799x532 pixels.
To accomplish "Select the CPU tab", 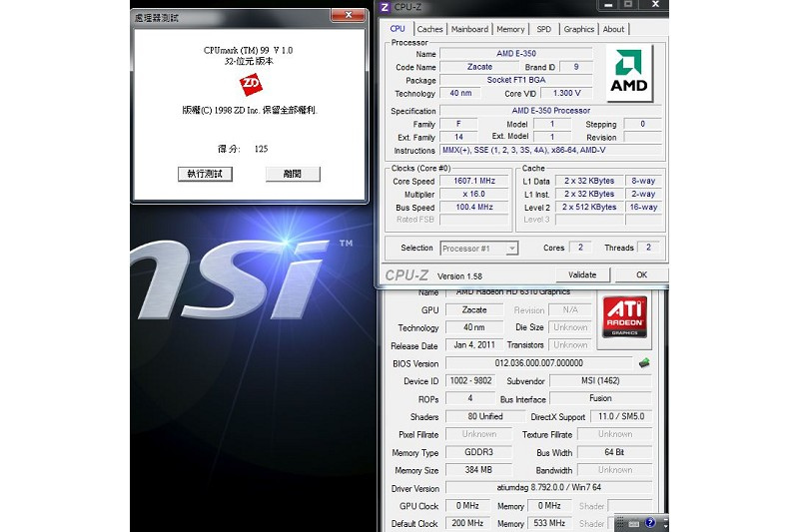I will tap(398, 29).
